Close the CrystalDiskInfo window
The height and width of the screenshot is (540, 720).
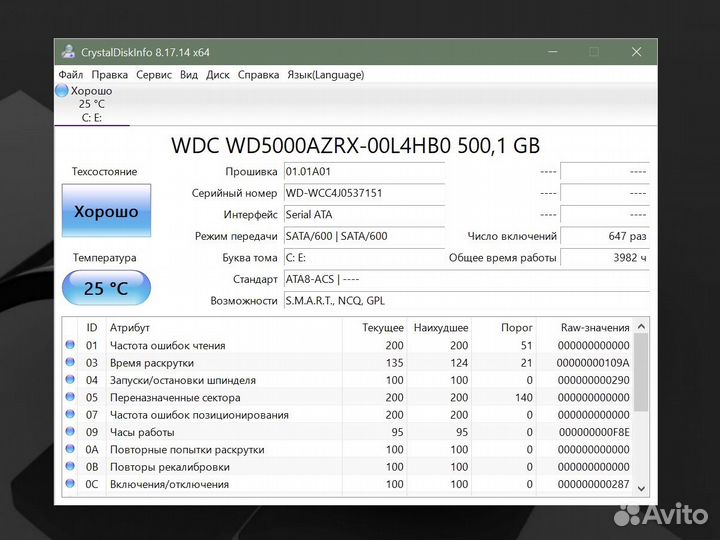coord(636,51)
